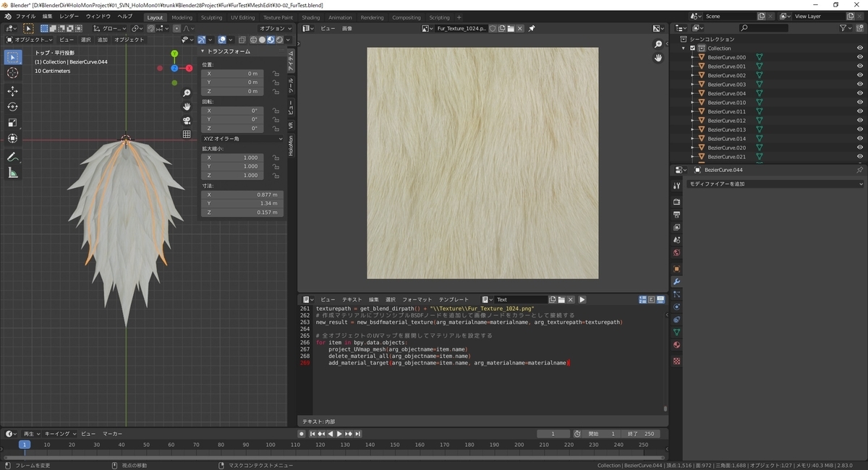Open the Modifier properties wrench tab
Image resolution: width=868 pixels, height=470 pixels.
click(x=676, y=281)
